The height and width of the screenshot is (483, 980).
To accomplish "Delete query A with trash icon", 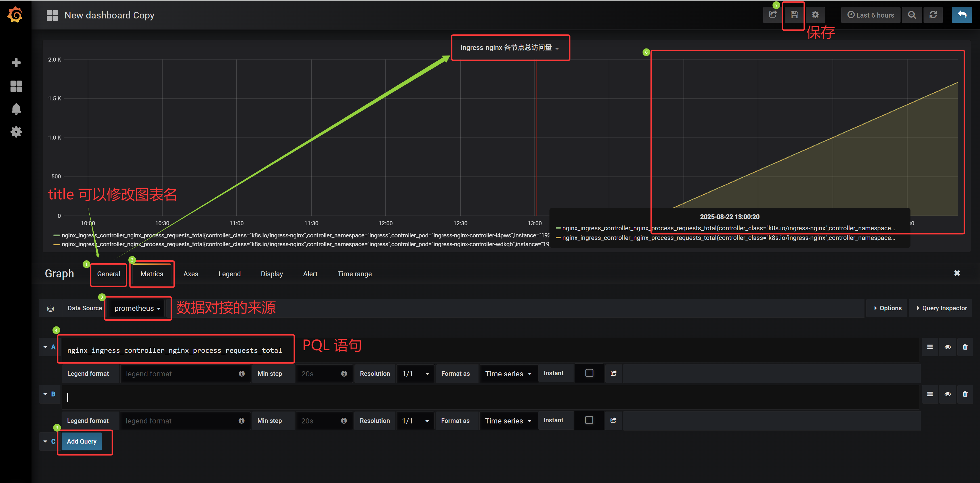I will coord(965,347).
